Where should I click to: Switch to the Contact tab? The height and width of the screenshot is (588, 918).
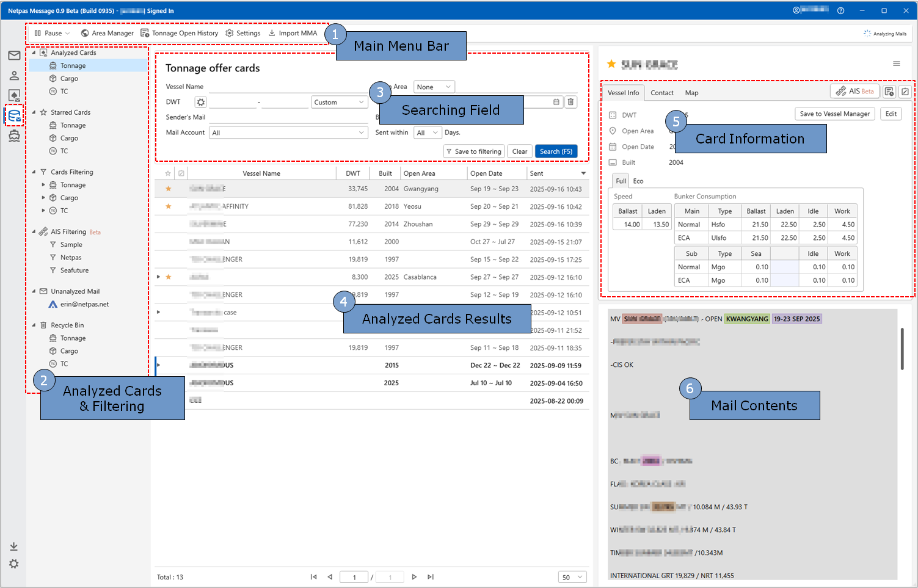(x=661, y=93)
